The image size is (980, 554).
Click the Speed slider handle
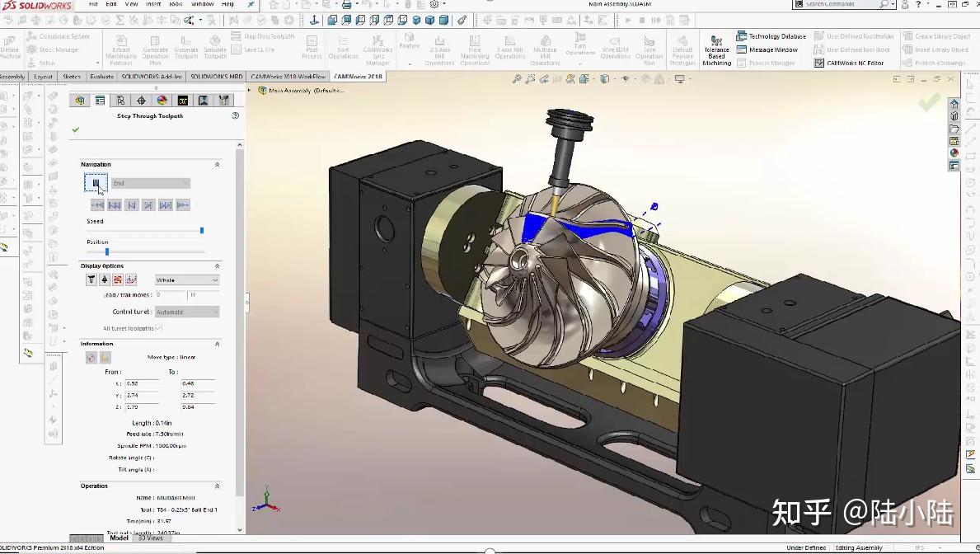pos(202,231)
